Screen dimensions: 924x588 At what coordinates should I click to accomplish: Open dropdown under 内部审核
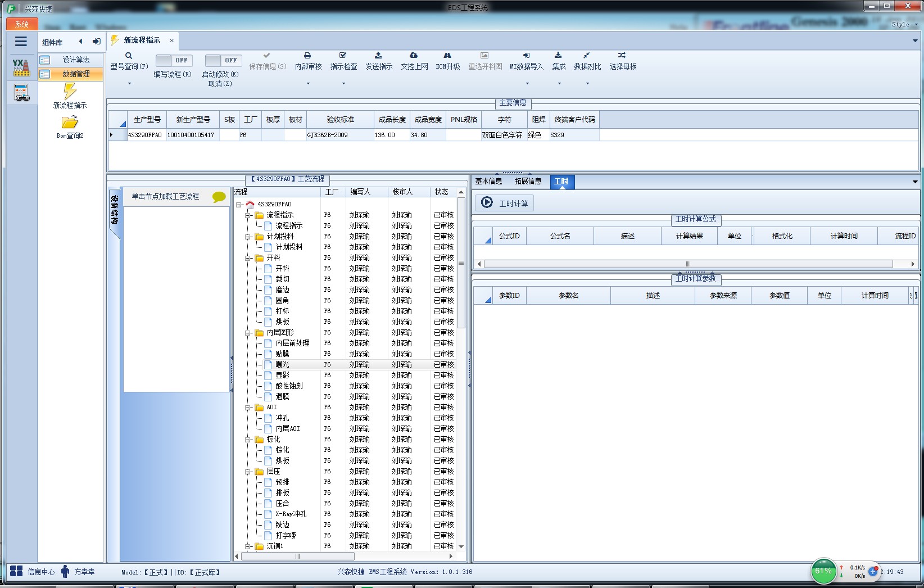pyautogui.click(x=308, y=84)
